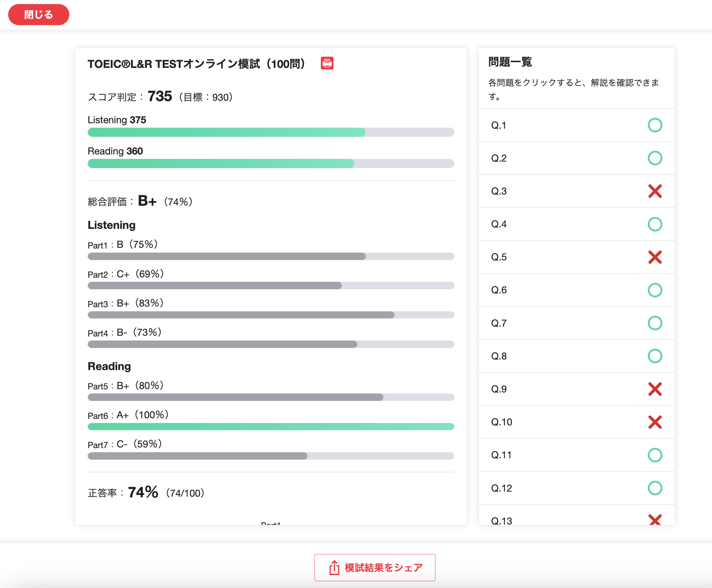Click the red X mark for Q.9
712x588 pixels.
pyautogui.click(x=655, y=389)
